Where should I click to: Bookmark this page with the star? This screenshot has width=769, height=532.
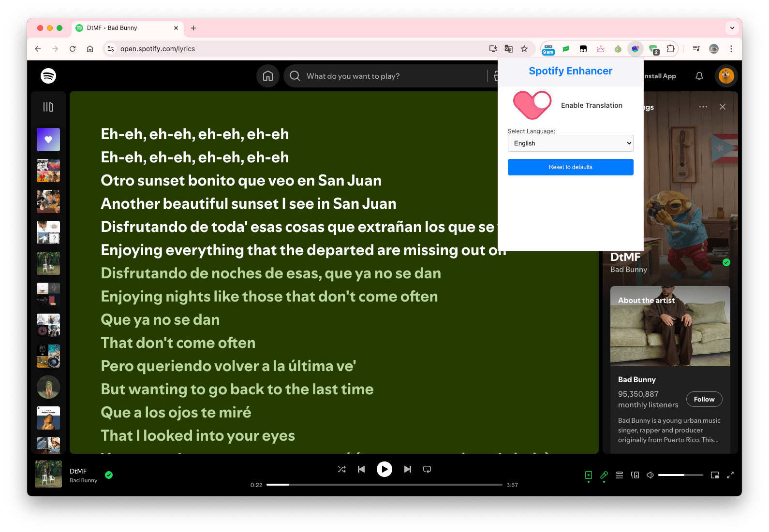(x=524, y=49)
